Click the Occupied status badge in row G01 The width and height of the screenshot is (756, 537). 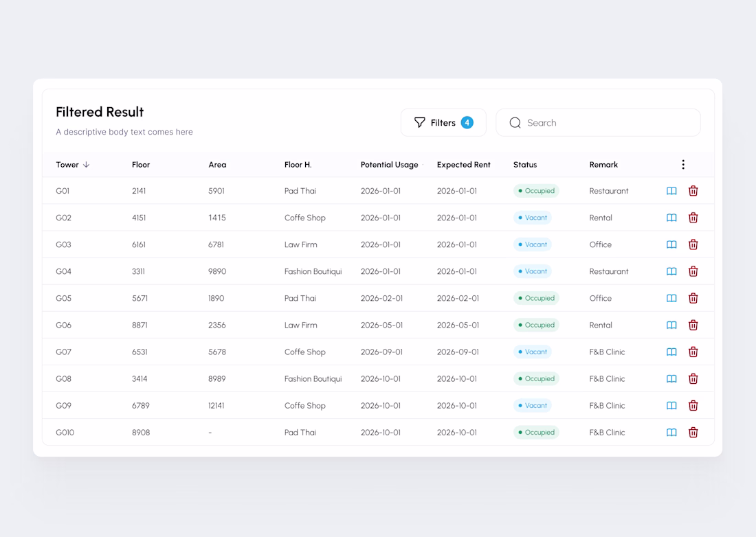[536, 191]
